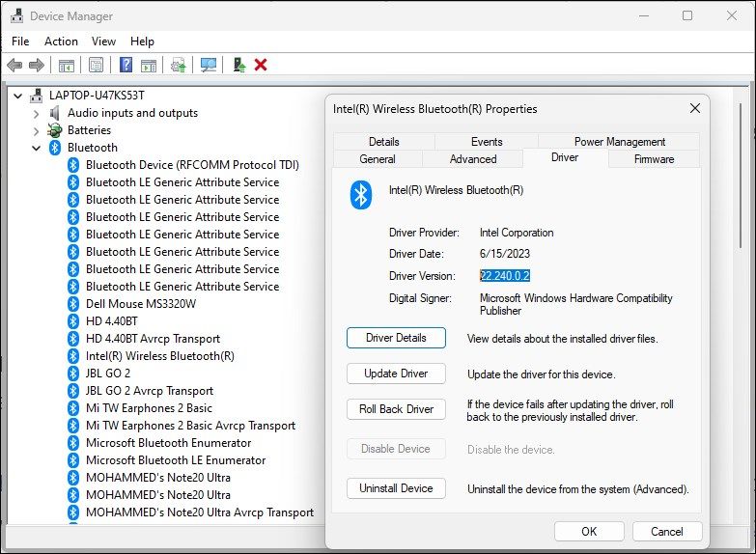Switch to the Advanced tab

pos(473,159)
